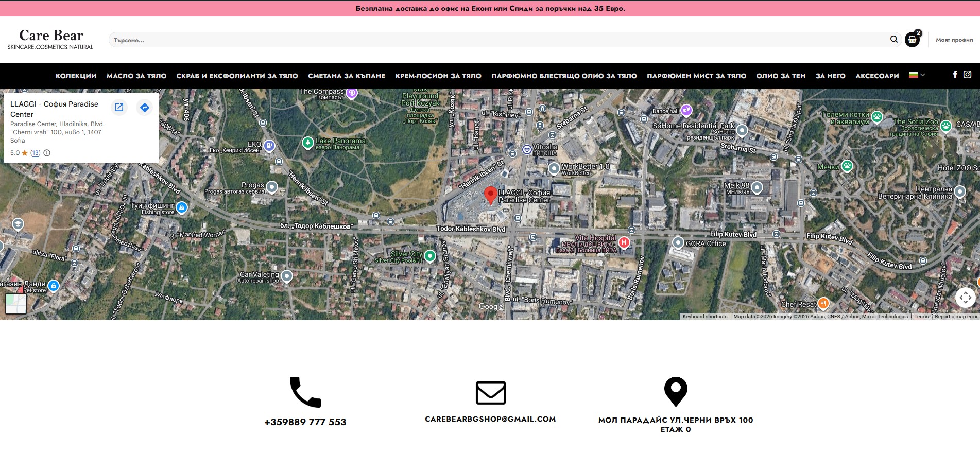Click the Directions arrow icon in map card
980x453 pixels.
pos(145,107)
